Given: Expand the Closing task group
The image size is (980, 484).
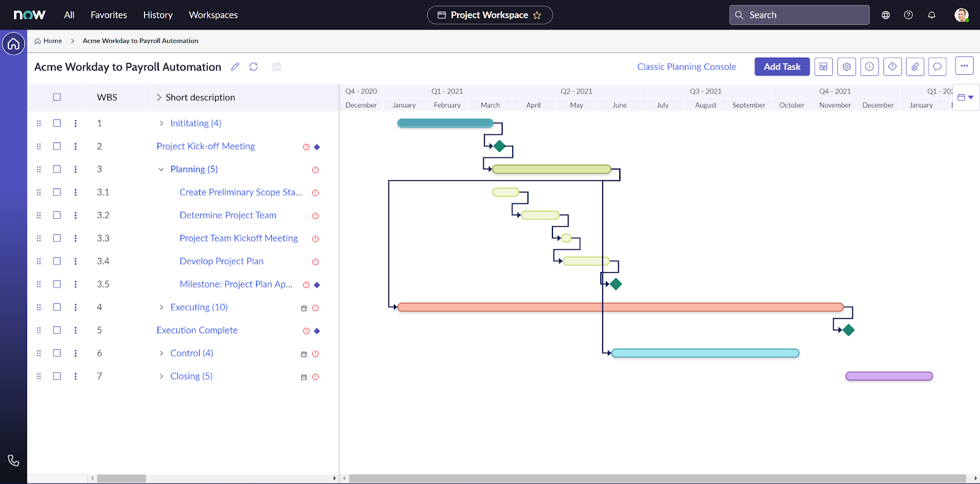Looking at the screenshot, I should click(161, 376).
